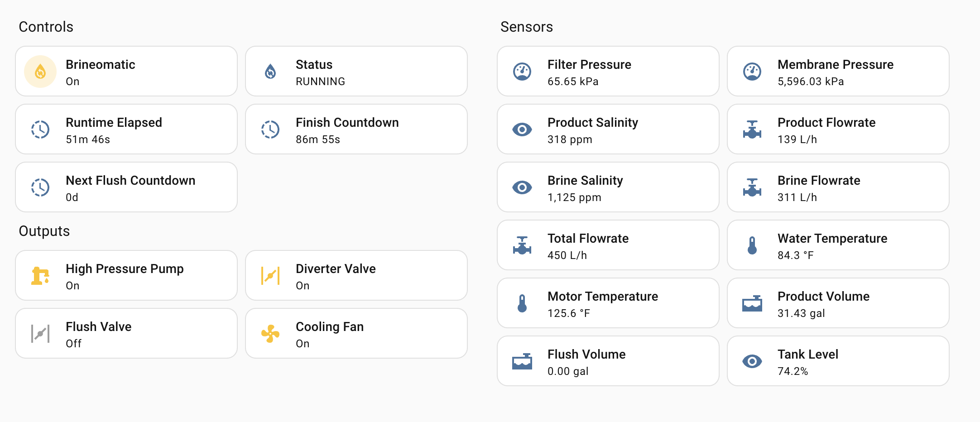Click the Controls section heading

coord(46,26)
